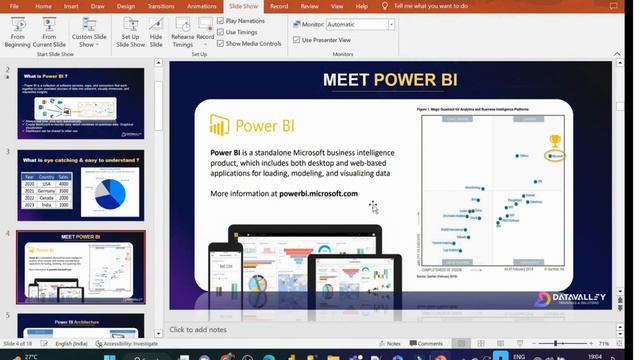The image size is (640, 360).
Task: Click the zoom in plus button
Action: coord(591,344)
